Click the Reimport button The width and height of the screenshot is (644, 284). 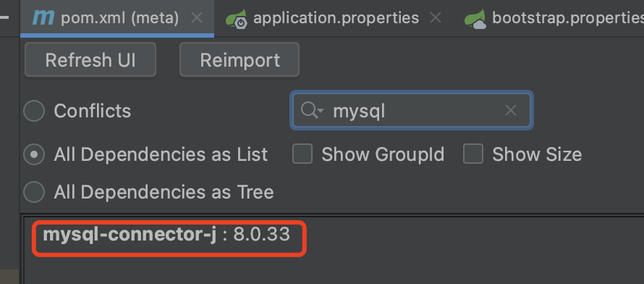[240, 59]
